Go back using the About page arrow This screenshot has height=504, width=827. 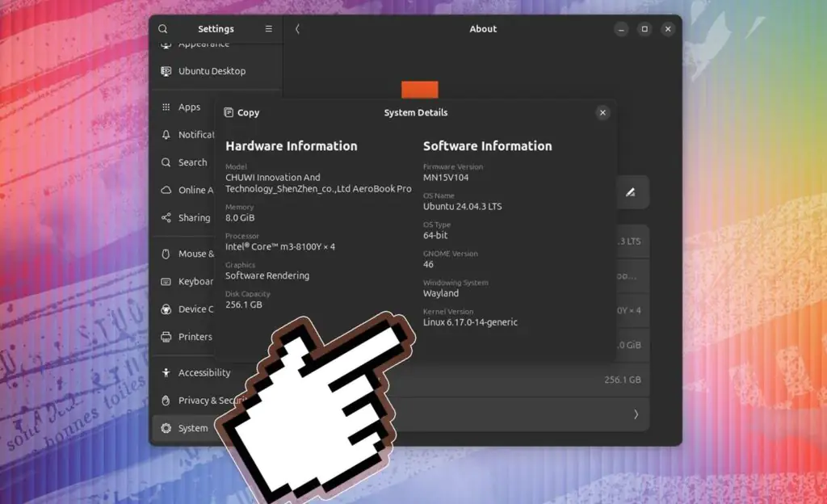point(297,28)
